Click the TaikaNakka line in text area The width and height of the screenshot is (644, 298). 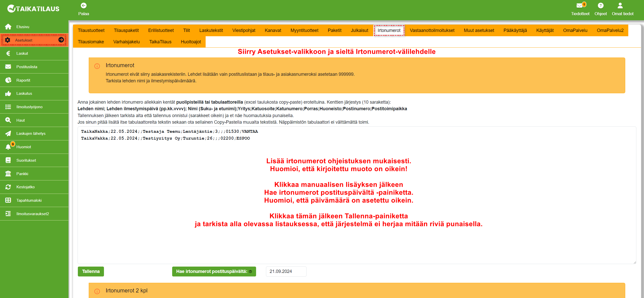pyautogui.click(x=169, y=132)
